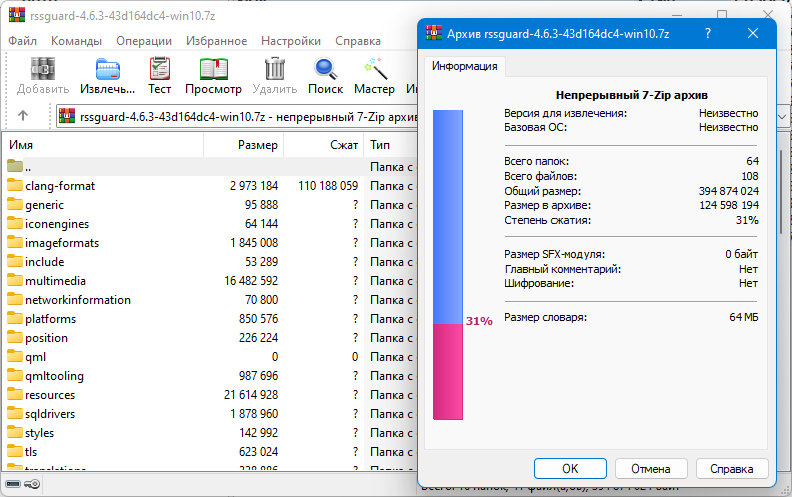
Task: Click the size value 1 845 008
Action: pos(254,243)
